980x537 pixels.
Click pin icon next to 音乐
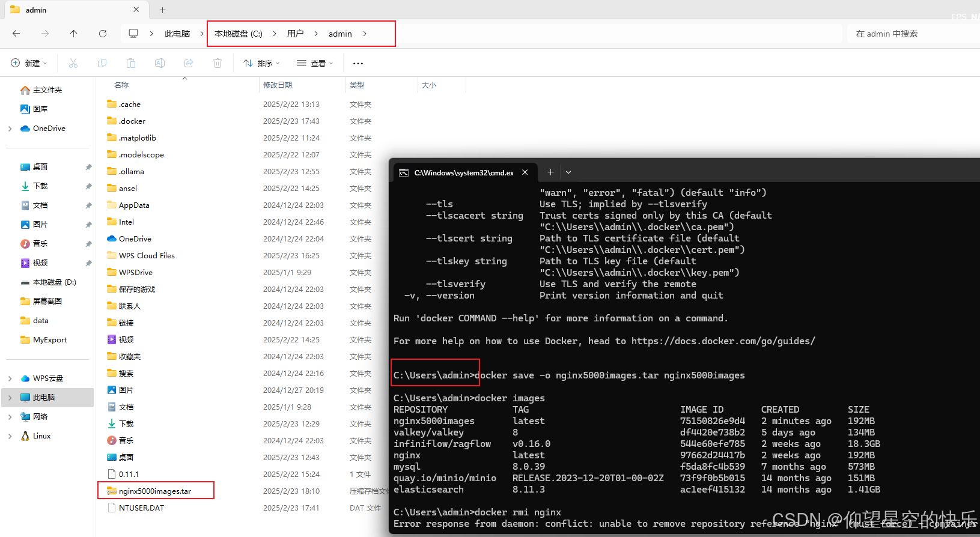point(88,244)
